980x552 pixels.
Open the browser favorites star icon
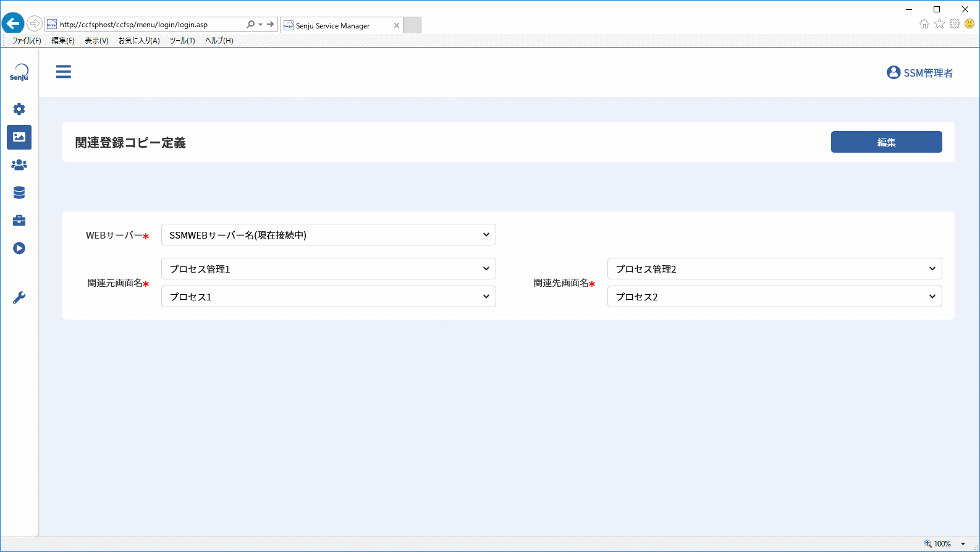pyautogui.click(x=940, y=24)
